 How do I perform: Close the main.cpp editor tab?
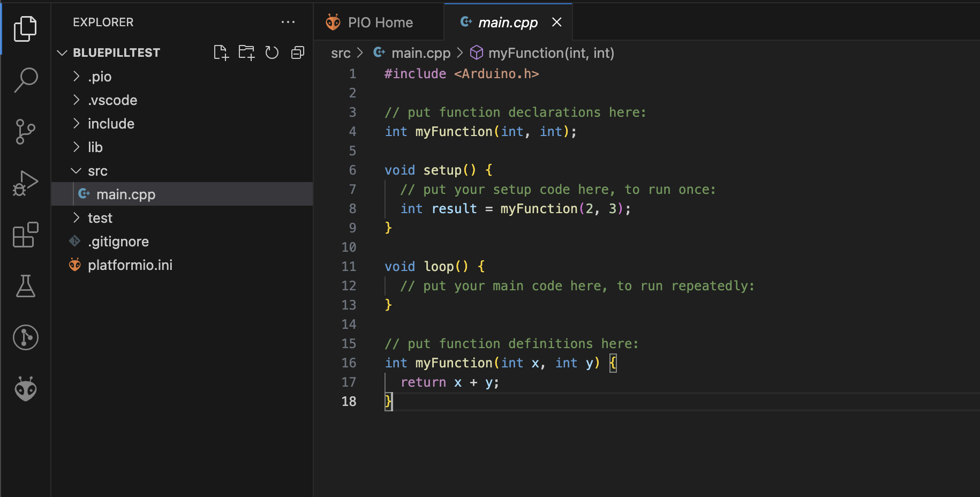[557, 22]
